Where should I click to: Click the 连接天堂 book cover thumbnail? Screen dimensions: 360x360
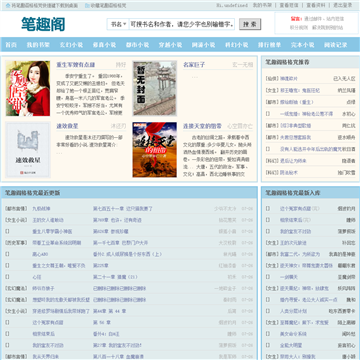coord(155,150)
